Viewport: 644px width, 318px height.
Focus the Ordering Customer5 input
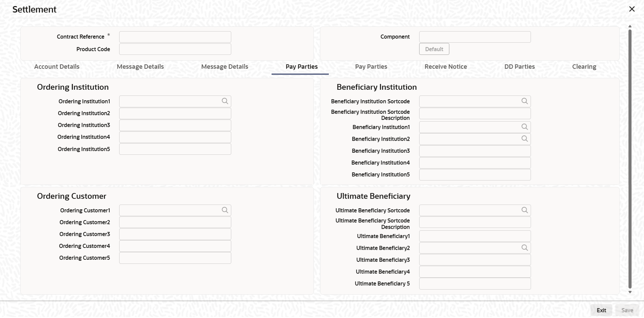[x=175, y=258]
